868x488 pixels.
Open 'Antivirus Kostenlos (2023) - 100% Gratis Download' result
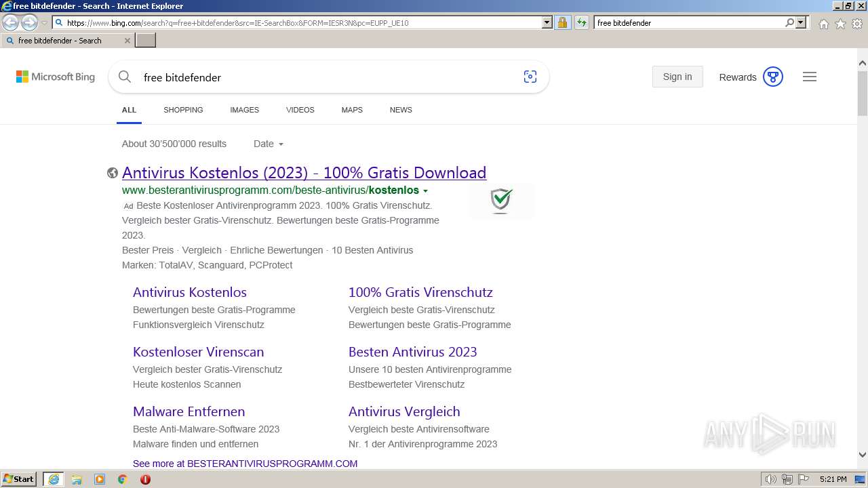304,173
